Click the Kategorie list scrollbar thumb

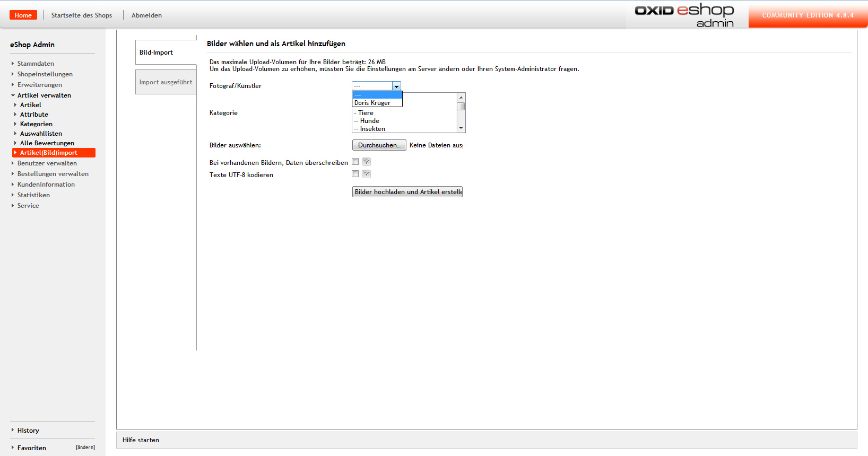pos(461,107)
